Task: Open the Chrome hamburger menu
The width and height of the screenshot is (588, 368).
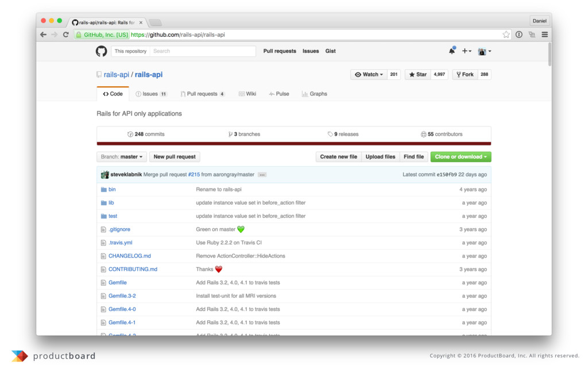Action: [x=545, y=34]
